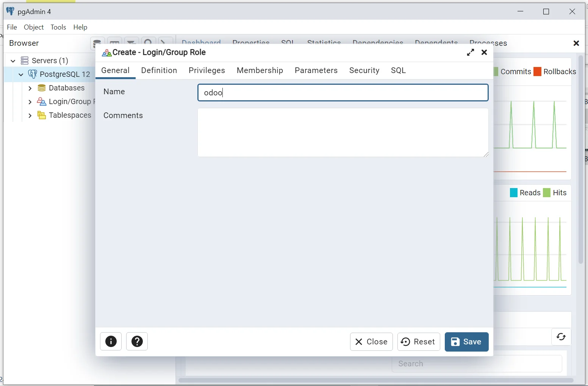Screen dimensions: 588x386
Task: Minimize the pgAdmin 4 window
Action: pos(521,11)
